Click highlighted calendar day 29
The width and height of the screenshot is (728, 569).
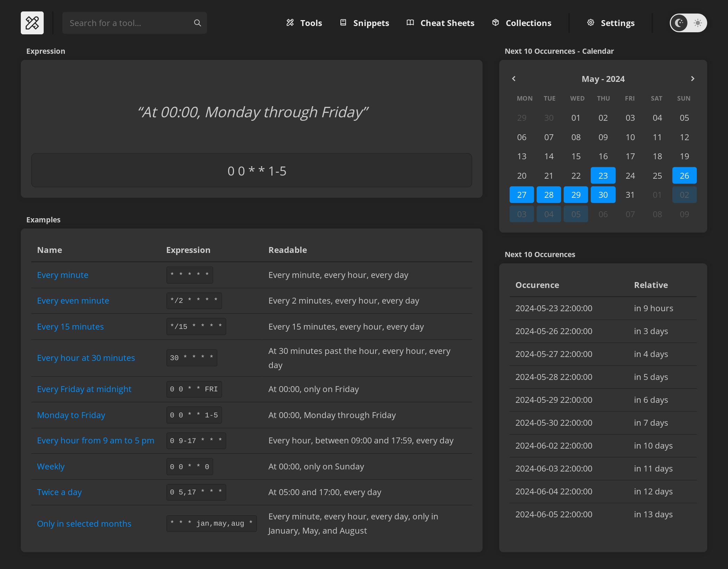tap(576, 195)
